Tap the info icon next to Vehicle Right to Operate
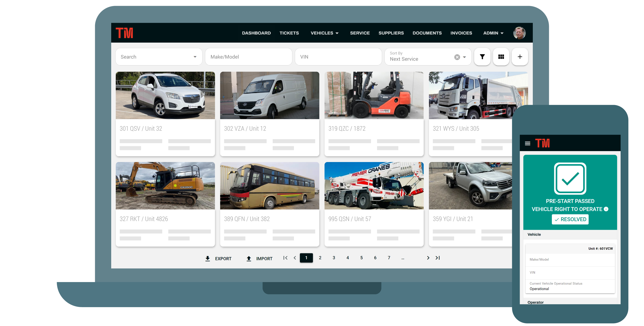Image resolution: width=644 pixels, height=326 pixels. (x=606, y=209)
